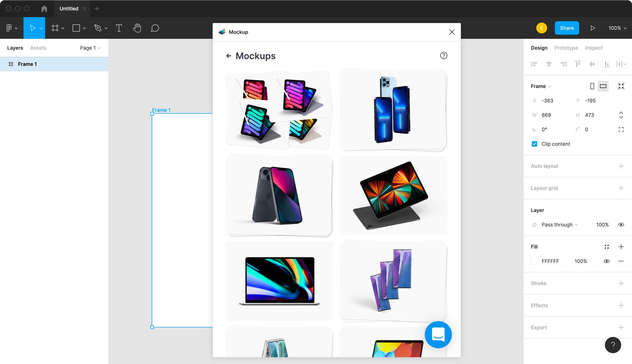The height and width of the screenshot is (364, 632).
Task: Expand the Page 1 dropdown
Action: (x=90, y=48)
